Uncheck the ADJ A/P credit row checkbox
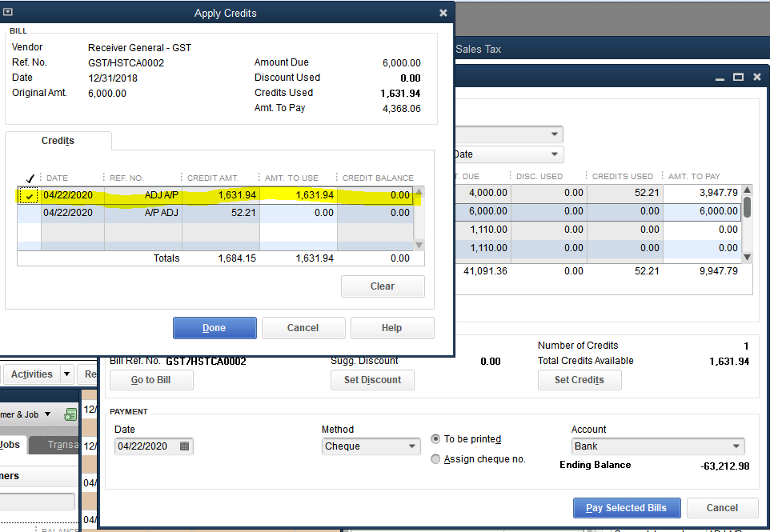The image size is (770, 532). point(29,196)
